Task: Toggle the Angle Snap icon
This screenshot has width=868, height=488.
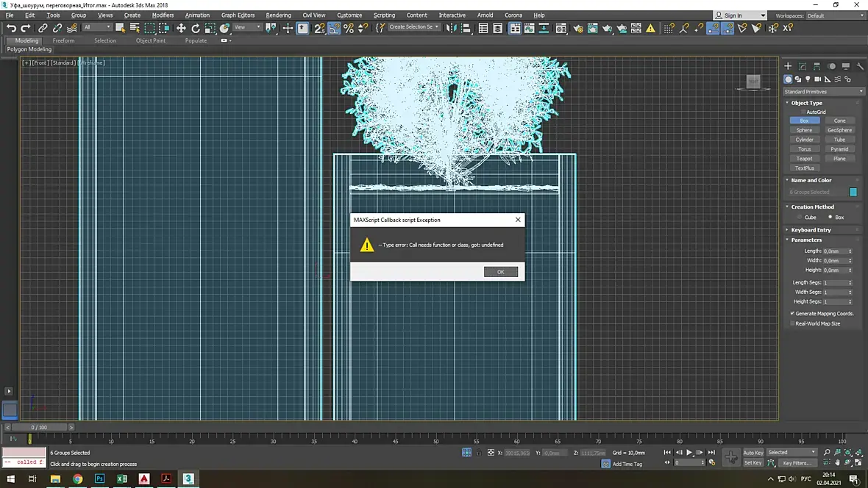Action: point(335,28)
